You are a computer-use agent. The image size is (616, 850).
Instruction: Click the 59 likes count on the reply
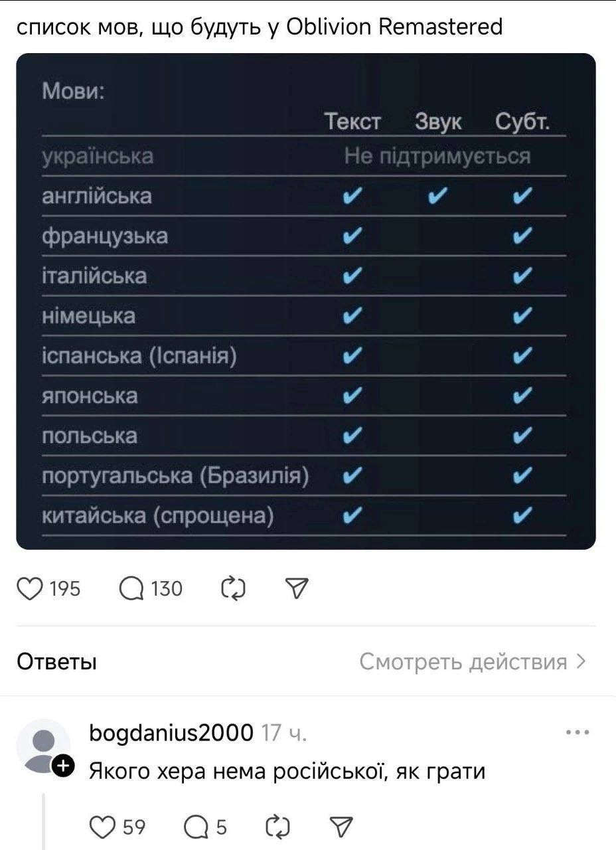click(134, 827)
